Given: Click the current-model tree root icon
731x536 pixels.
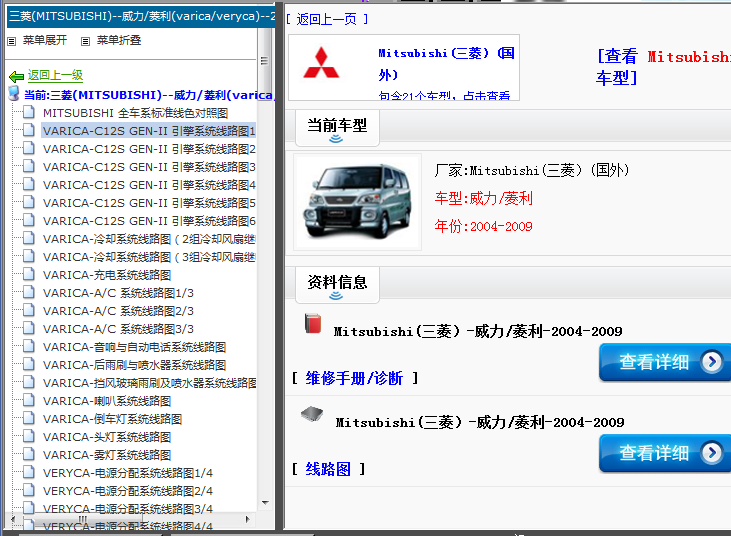Looking at the screenshot, I should coord(14,94).
